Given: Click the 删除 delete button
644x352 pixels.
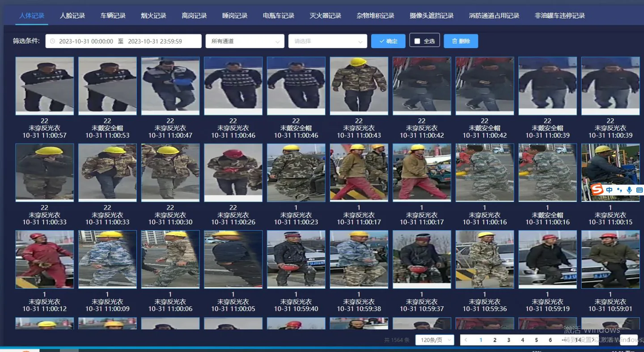Looking at the screenshot, I should [461, 41].
